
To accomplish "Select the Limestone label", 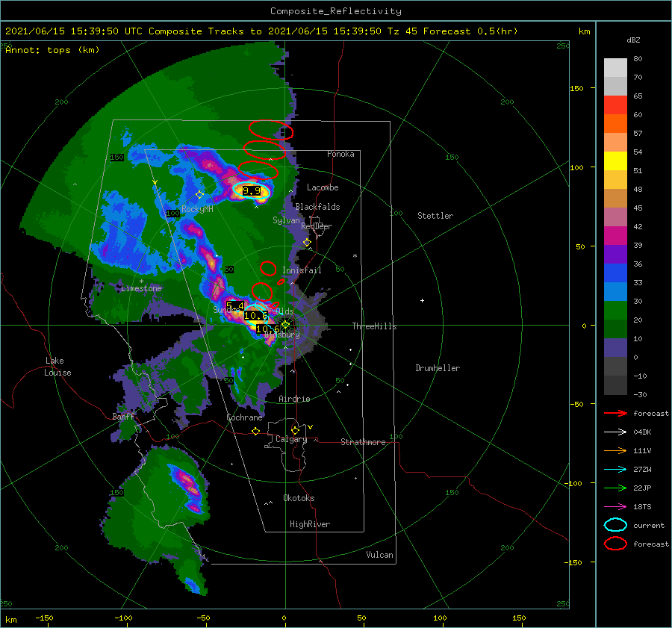I will [141, 288].
